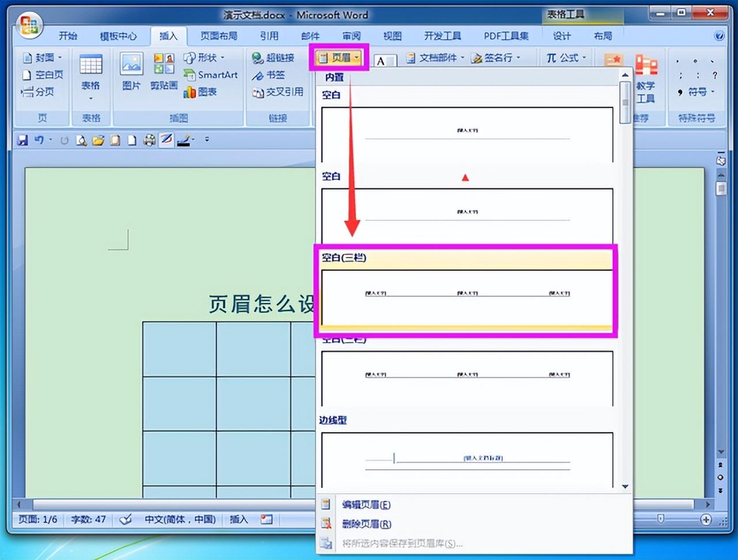Toggle the draw table pen in quick toolbar

[167, 139]
